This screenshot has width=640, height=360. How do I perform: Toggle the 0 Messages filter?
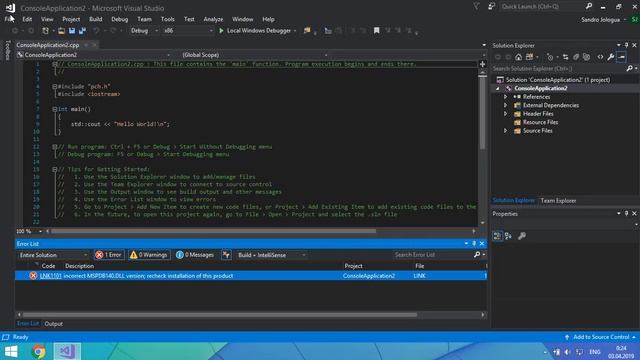(x=195, y=255)
